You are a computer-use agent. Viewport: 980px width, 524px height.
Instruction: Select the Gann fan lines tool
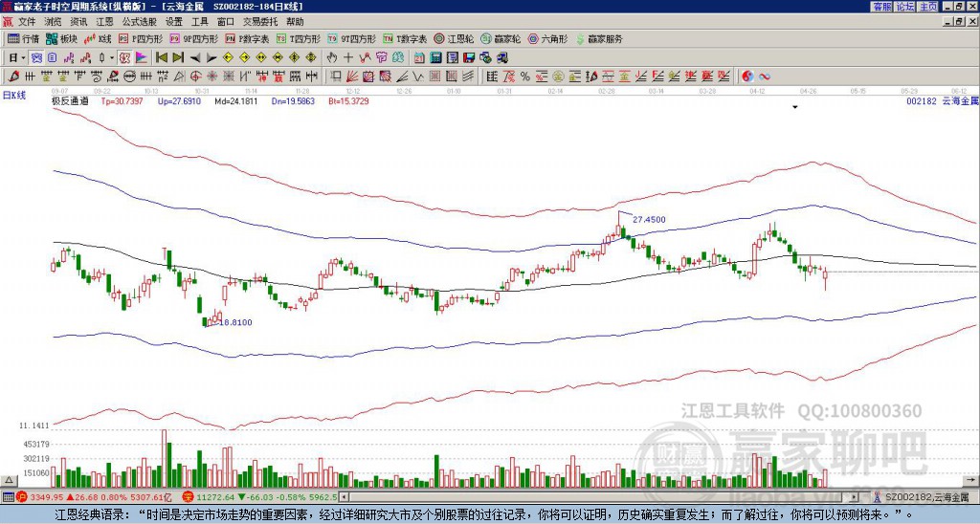(352, 76)
